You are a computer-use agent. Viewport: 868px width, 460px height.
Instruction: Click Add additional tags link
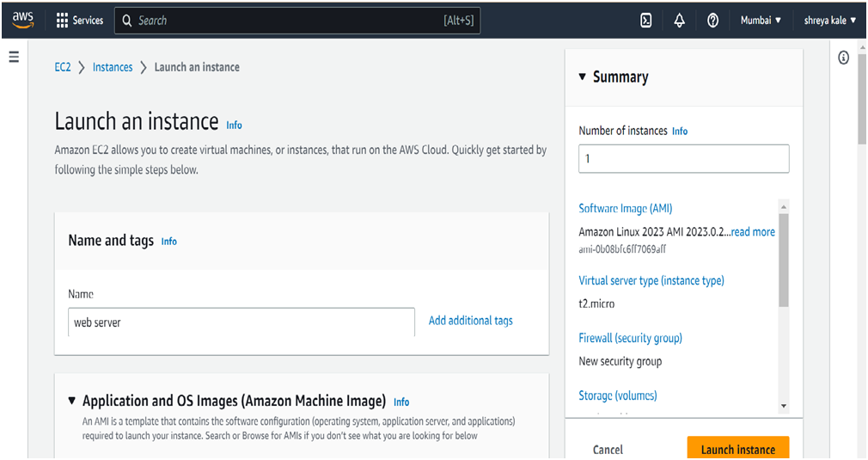(x=470, y=321)
